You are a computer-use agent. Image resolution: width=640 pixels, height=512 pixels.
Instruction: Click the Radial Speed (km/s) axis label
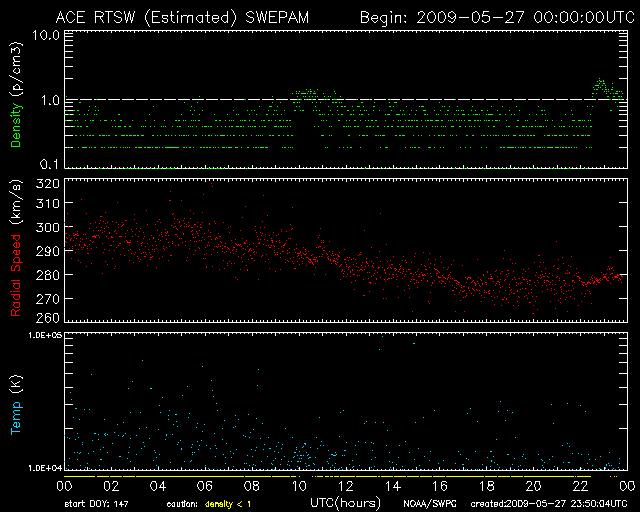point(16,248)
